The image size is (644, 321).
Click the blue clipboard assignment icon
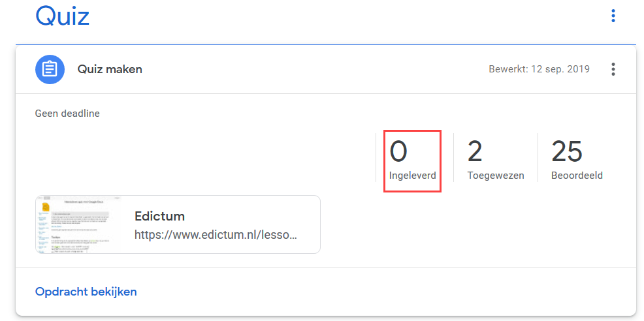pos(50,69)
